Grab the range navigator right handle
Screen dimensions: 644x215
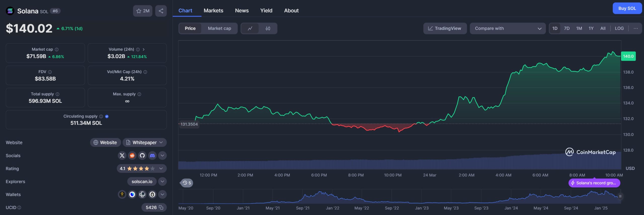click(x=620, y=196)
